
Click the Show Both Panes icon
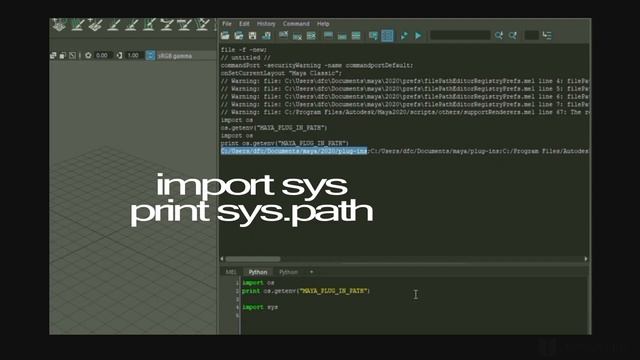[356, 36]
